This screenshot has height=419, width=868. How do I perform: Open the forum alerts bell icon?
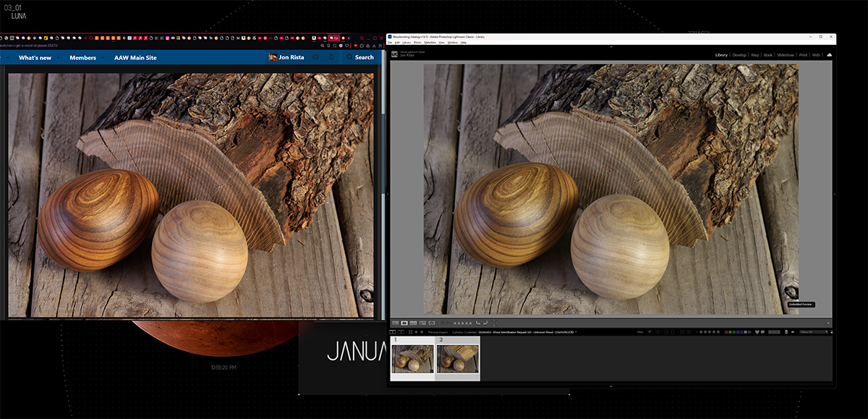[331, 57]
